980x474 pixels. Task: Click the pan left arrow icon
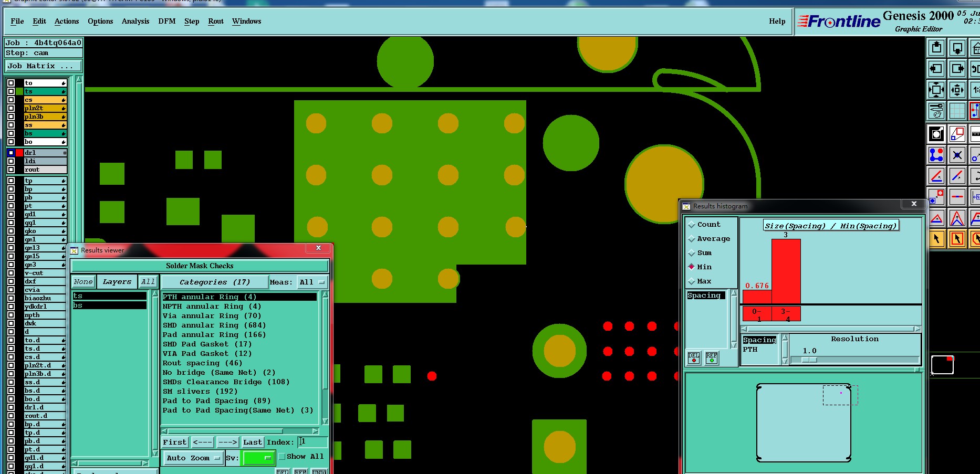coord(936,69)
